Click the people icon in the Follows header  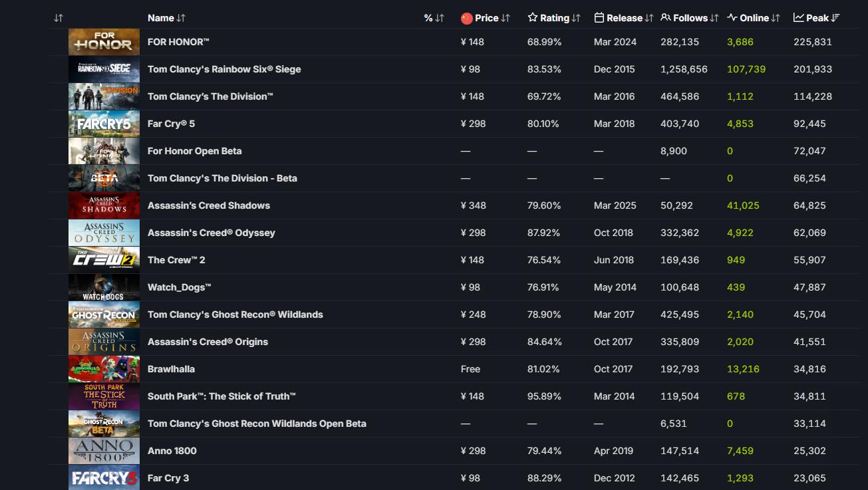tap(666, 18)
